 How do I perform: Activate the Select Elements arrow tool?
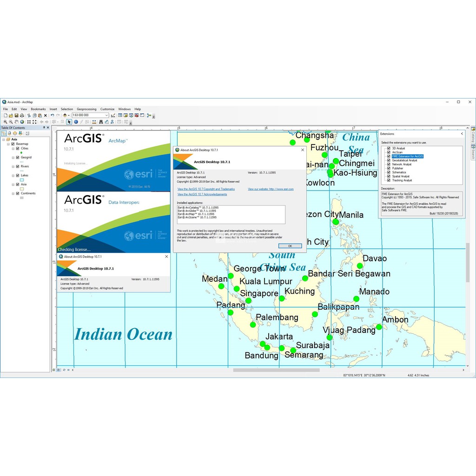point(69,122)
